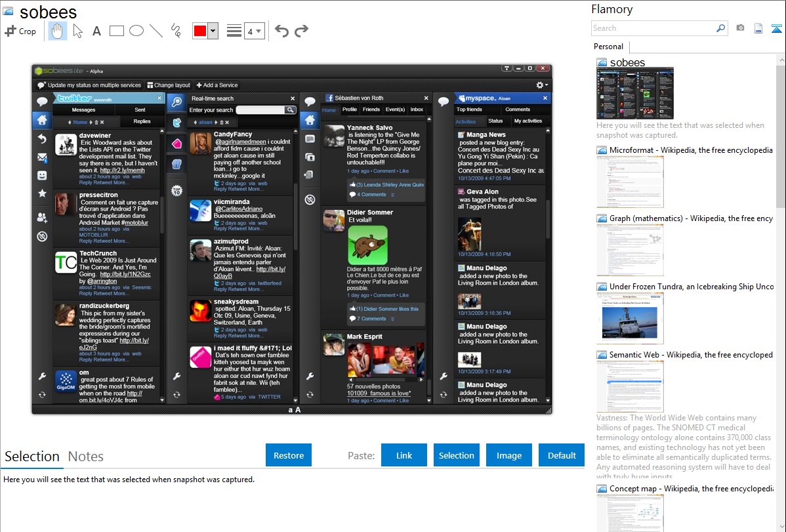This screenshot has height=532, width=786.
Task: Open the line width dropdown showing 4
Action: (x=254, y=31)
